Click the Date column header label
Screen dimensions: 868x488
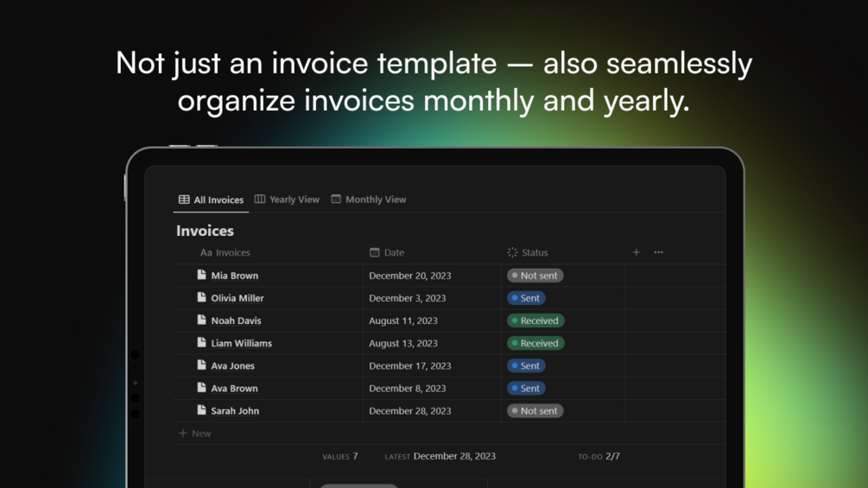tap(394, 252)
